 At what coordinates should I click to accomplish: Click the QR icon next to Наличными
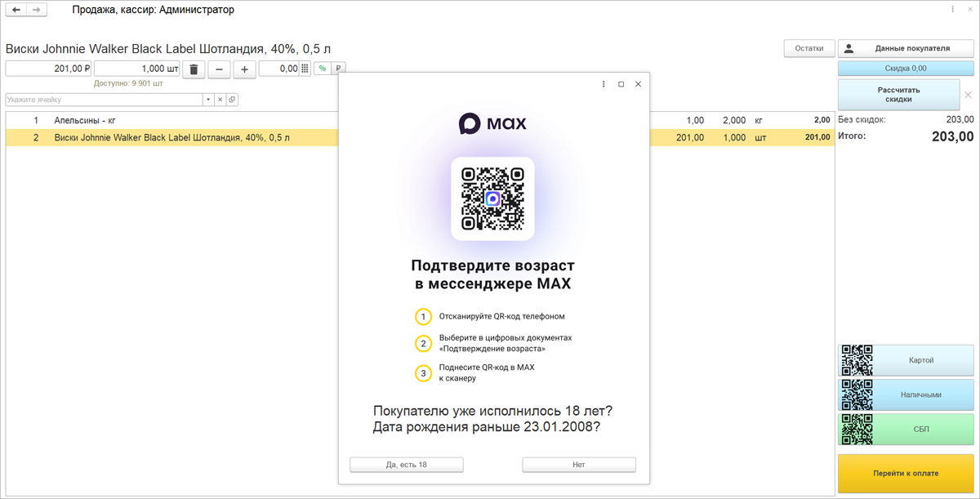click(x=857, y=394)
